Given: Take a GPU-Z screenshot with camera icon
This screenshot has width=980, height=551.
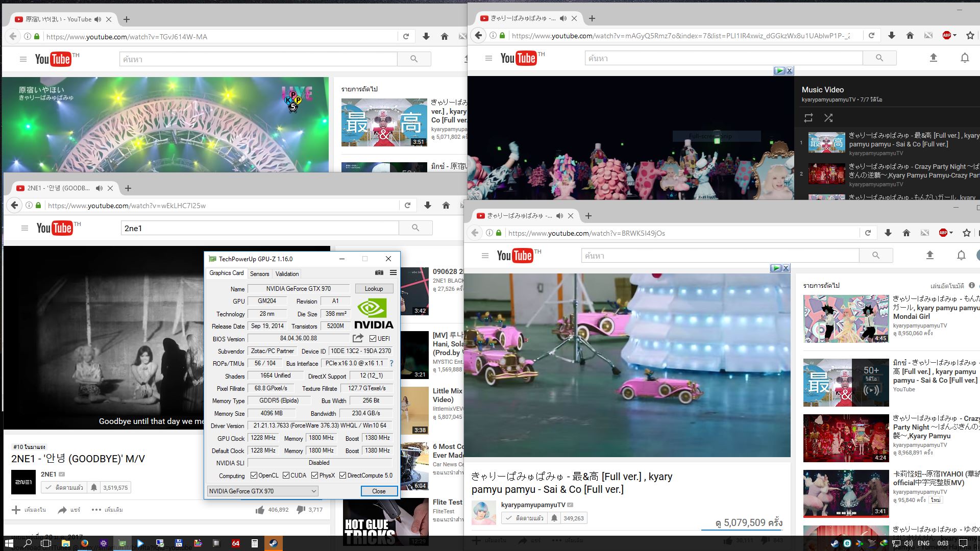Looking at the screenshot, I should tap(379, 273).
